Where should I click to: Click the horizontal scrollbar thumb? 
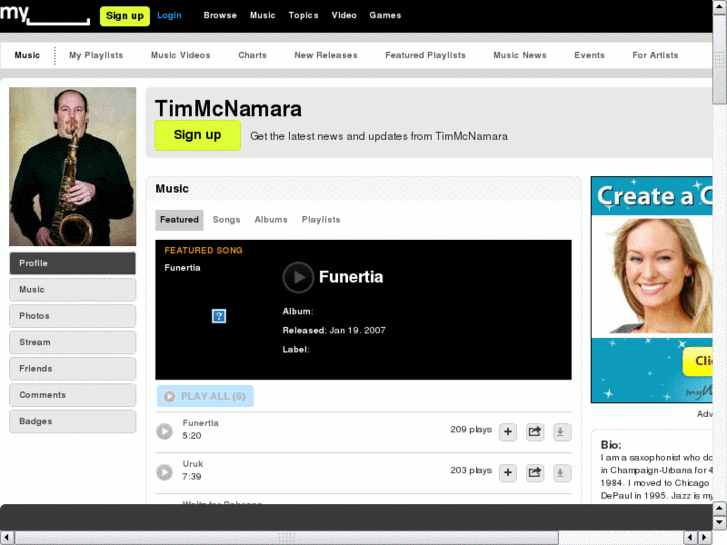coord(287,538)
